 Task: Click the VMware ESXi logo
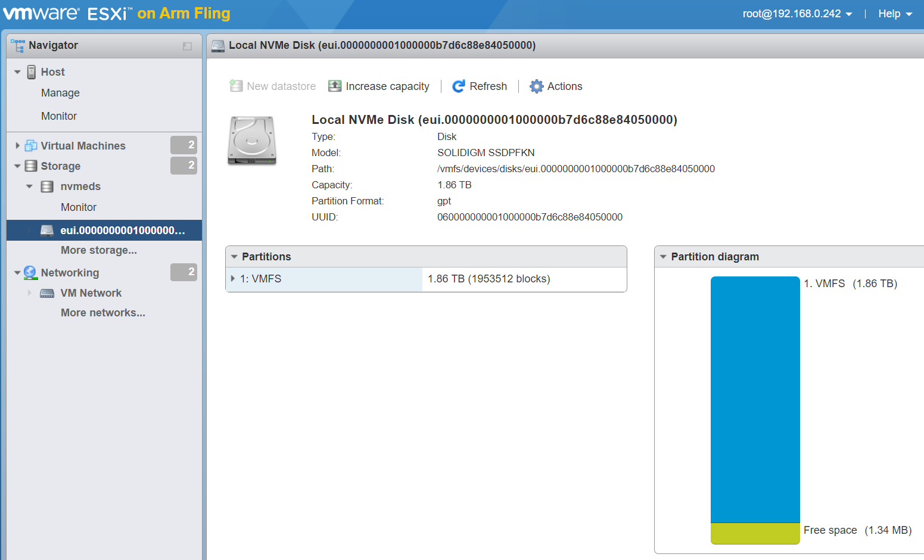67,13
